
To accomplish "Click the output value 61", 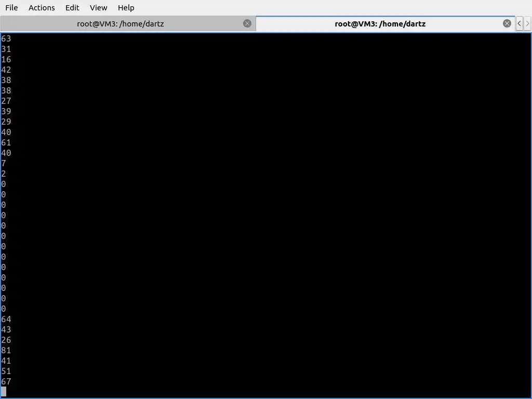I will pos(6,142).
